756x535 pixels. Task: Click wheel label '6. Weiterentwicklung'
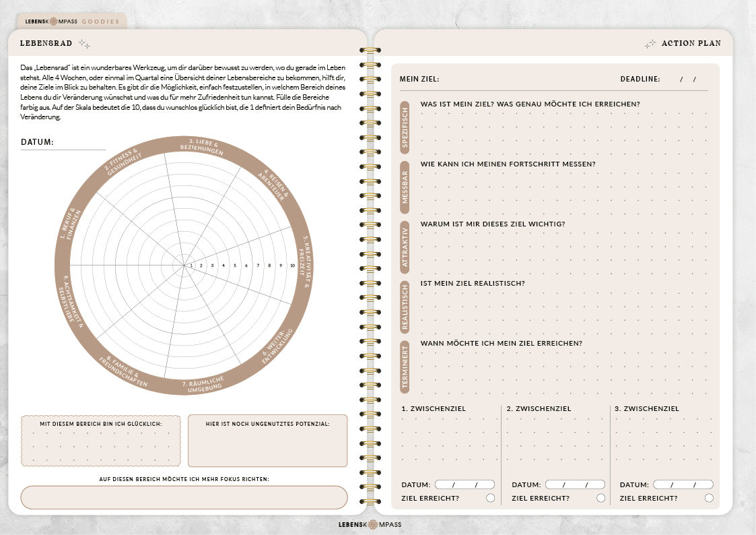(277, 346)
